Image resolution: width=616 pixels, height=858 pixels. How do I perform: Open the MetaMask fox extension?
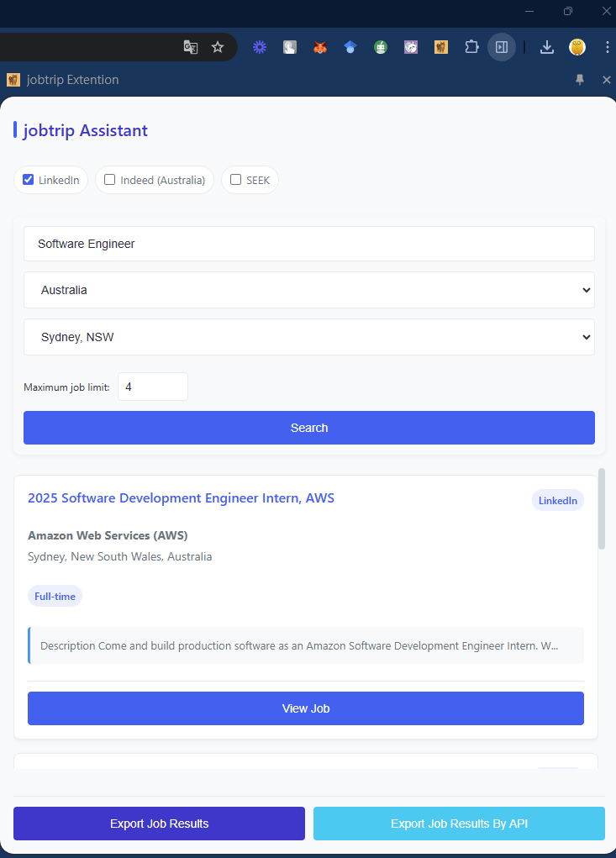320,47
